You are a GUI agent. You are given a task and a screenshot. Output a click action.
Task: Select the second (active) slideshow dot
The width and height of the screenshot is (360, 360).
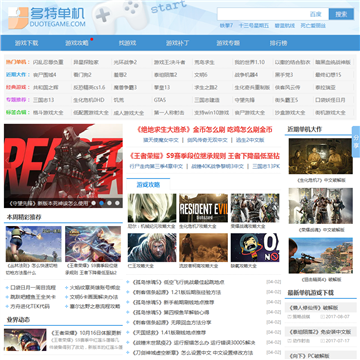coord(102,203)
